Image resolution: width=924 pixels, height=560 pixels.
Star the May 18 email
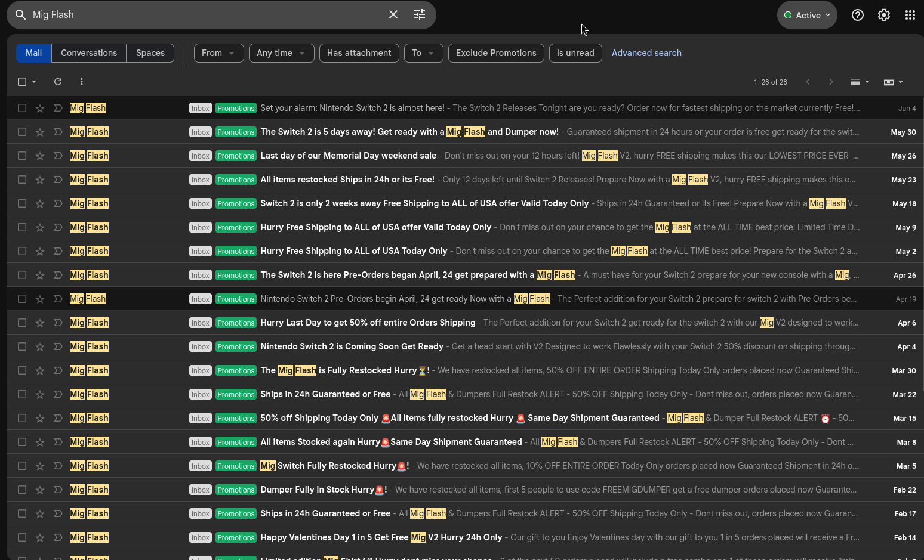pos(40,203)
